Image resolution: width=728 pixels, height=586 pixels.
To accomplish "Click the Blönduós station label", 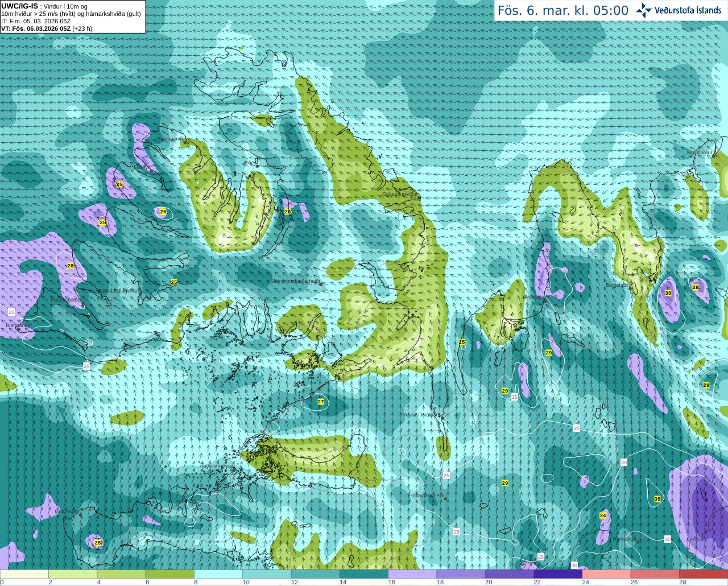I will point(533,297).
